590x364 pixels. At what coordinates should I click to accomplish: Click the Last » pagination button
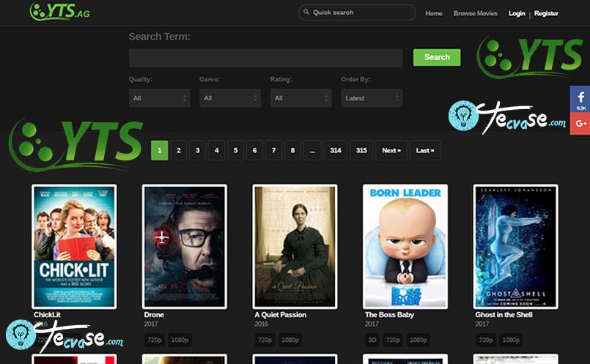[425, 150]
